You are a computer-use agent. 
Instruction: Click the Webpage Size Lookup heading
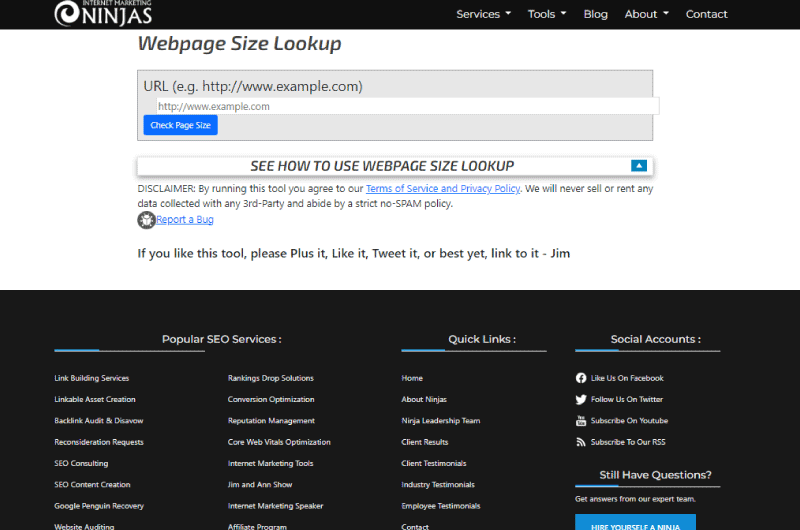tap(239, 44)
